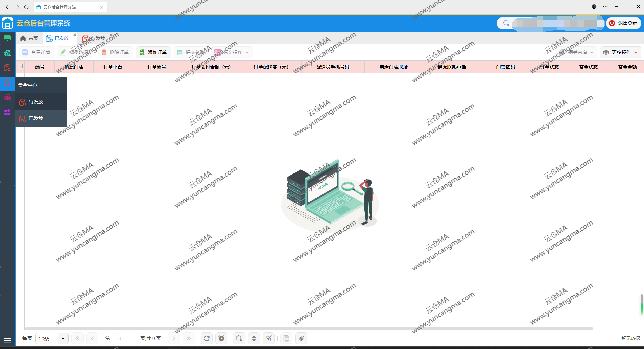Open 已发放 in the 赏金中心 submenu
644x349 pixels.
tap(41, 118)
